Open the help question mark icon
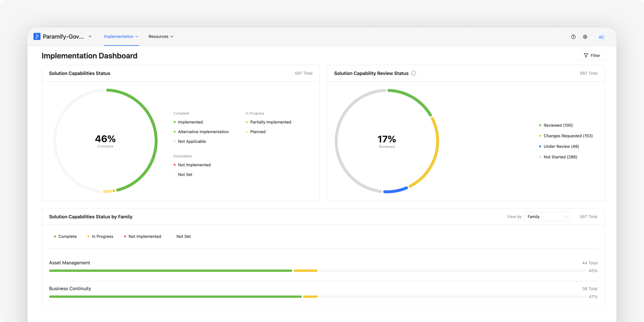Screen dimensions: 644x322 573,37
